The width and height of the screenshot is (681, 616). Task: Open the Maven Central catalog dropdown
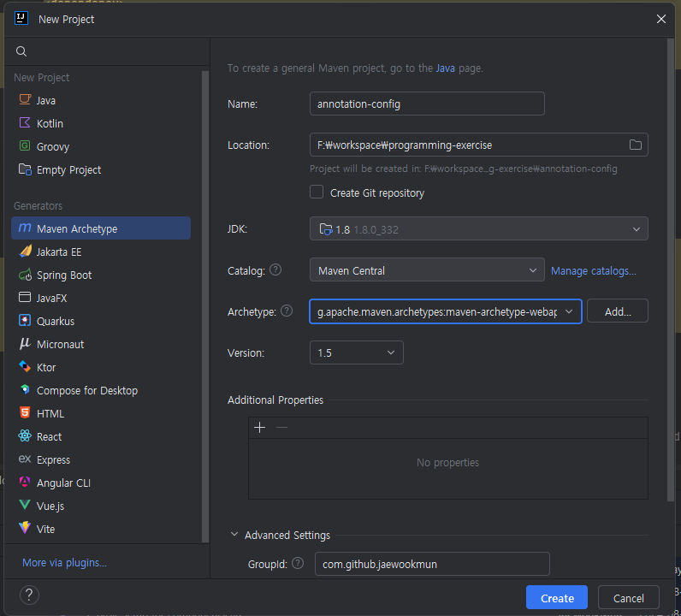[x=427, y=269]
